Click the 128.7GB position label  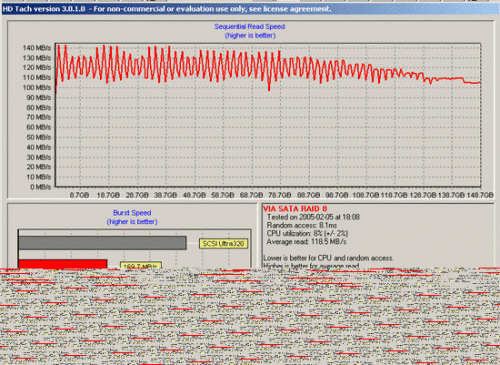(423, 195)
